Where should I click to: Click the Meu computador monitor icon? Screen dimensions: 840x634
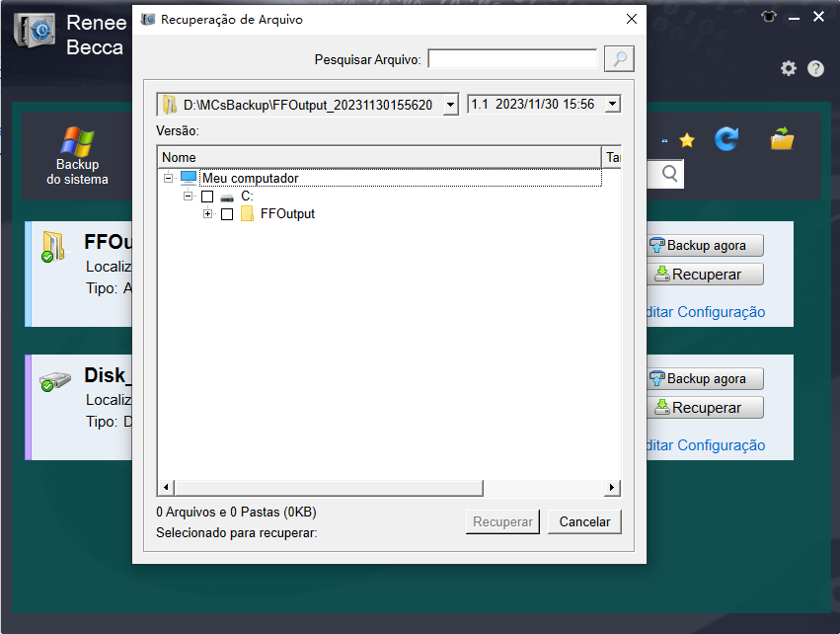pos(189,178)
